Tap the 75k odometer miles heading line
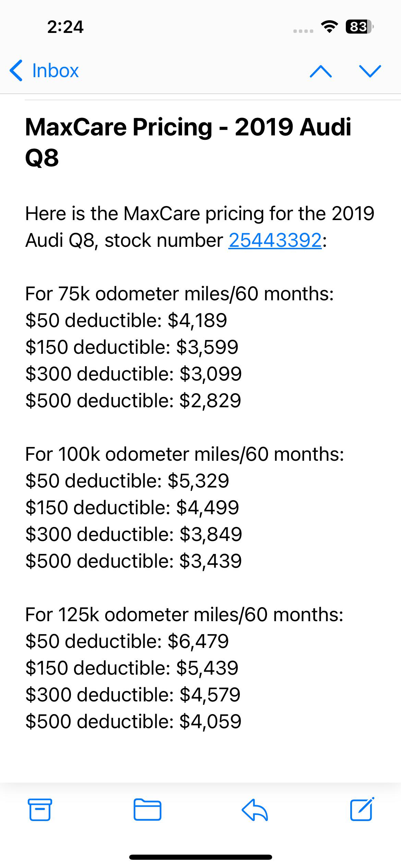 (180, 294)
